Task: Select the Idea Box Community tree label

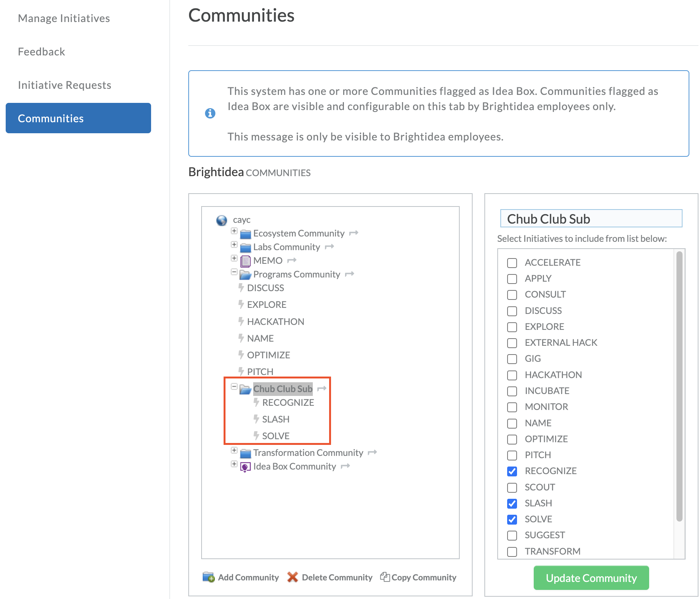Action: (295, 467)
